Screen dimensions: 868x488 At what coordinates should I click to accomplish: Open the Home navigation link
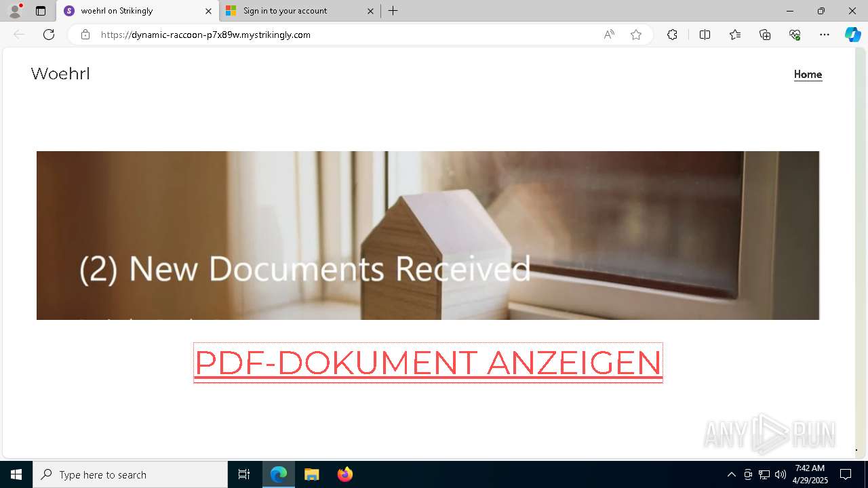click(x=808, y=75)
